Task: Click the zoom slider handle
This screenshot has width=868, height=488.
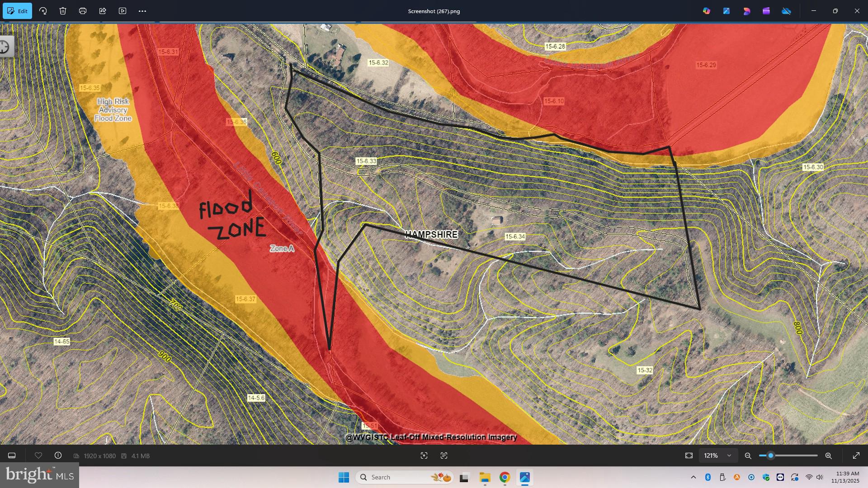Action: click(771, 455)
